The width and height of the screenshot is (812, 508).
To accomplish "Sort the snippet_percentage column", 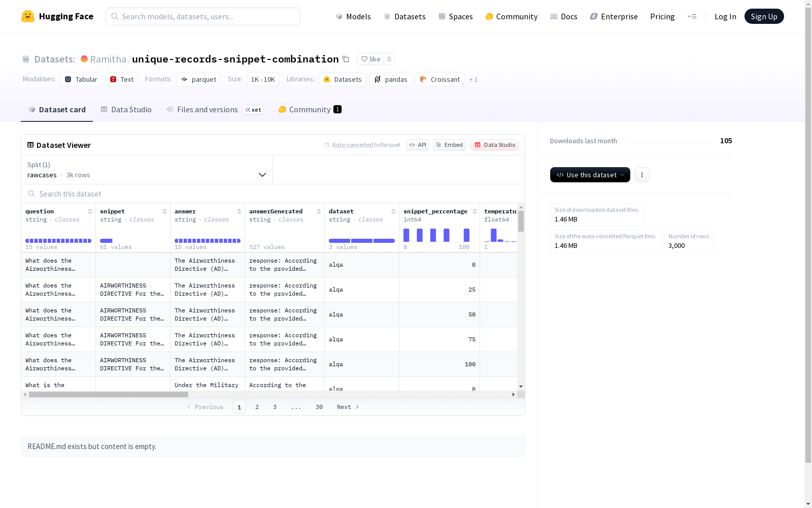I will click(475, 211).
